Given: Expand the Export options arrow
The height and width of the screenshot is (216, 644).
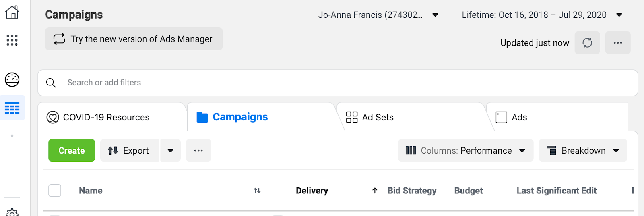Looking at the screenshot, I should click(171, 150).
